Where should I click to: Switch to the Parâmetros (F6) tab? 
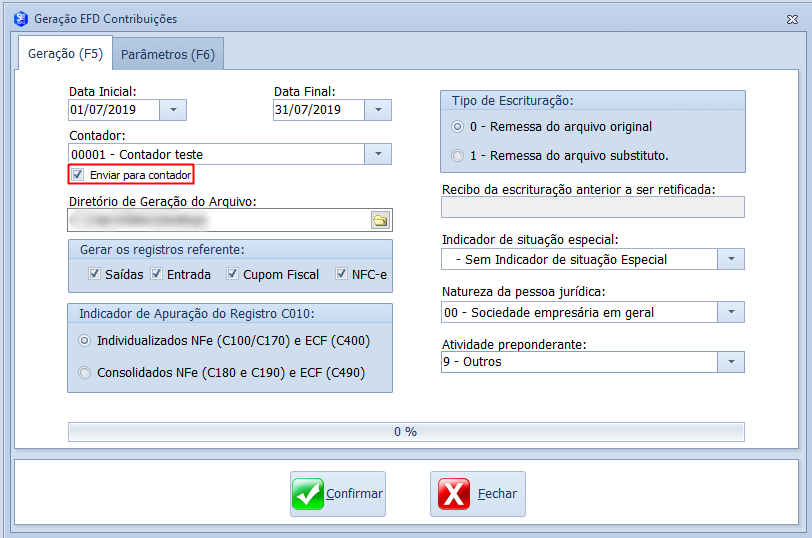[x=168, y=55]
